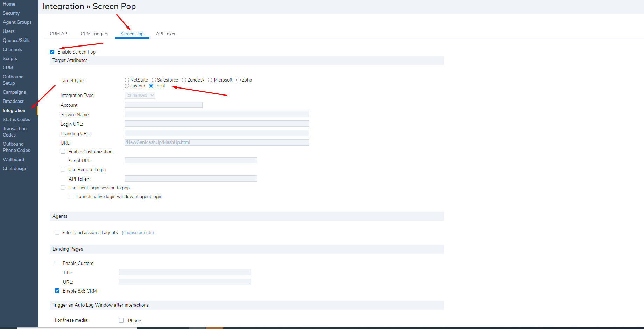
Task: Switch to the CRM Triggers tab
Action: [x=94, y=34]
